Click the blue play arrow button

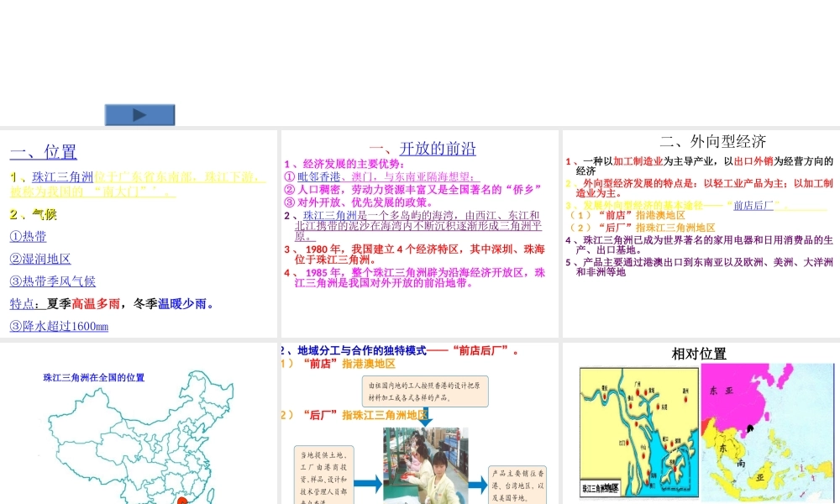tap(139, 114)
